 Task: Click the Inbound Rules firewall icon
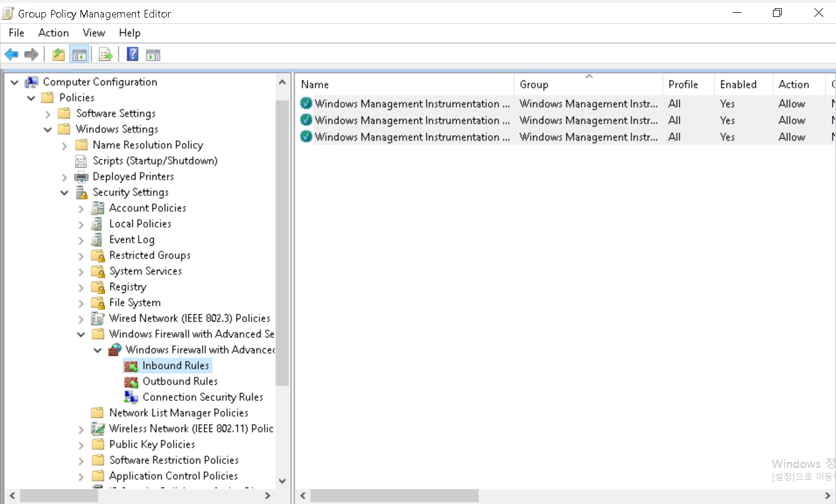[x=131, y=366]
